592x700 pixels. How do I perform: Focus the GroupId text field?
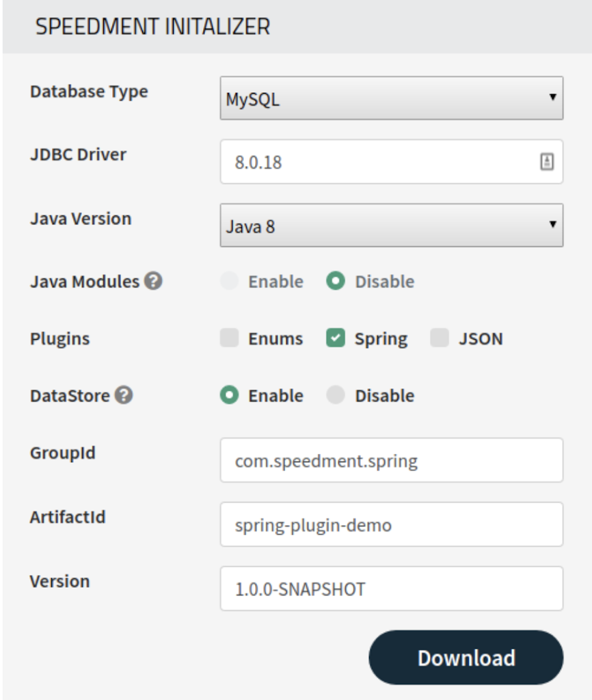pos(391,461)
